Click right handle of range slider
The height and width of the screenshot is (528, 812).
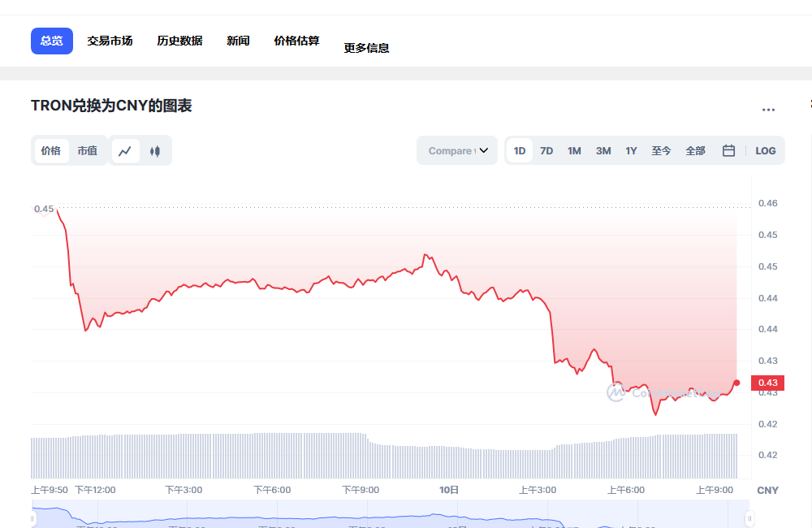pos(749,518)
